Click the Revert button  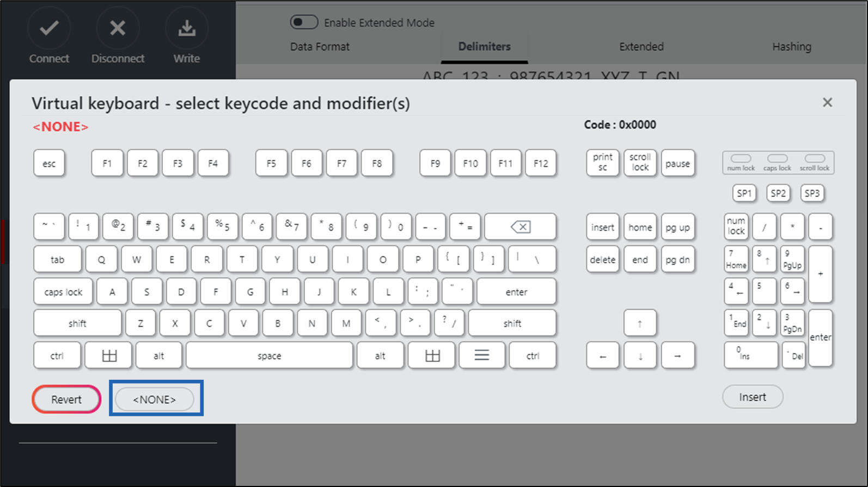pos(66,399)
